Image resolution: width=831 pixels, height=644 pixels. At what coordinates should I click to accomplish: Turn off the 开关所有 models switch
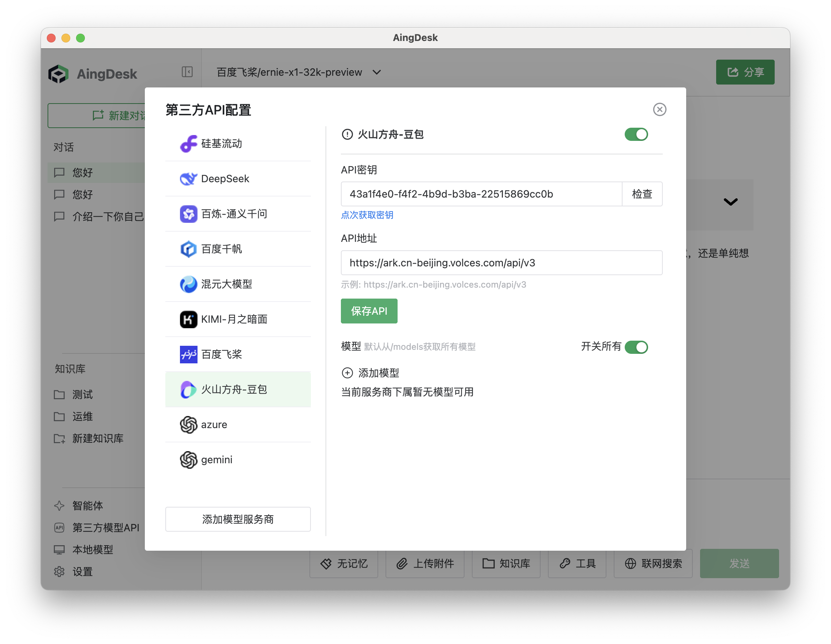(636, 347)
